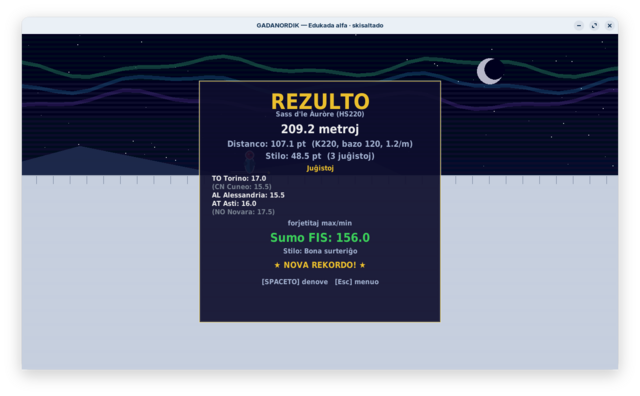
Task: Click the Distanco: 107.1 pt line
Action: coord(320,144)
